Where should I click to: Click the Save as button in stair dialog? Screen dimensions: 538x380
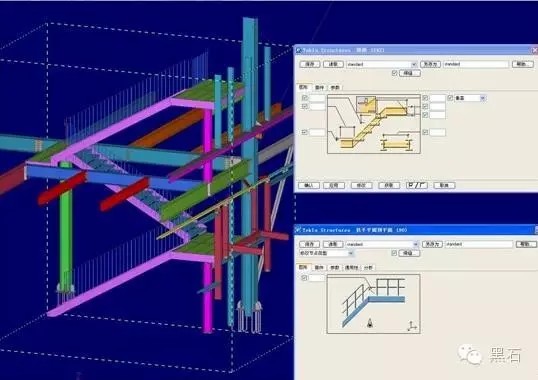[x=430, y=64]
